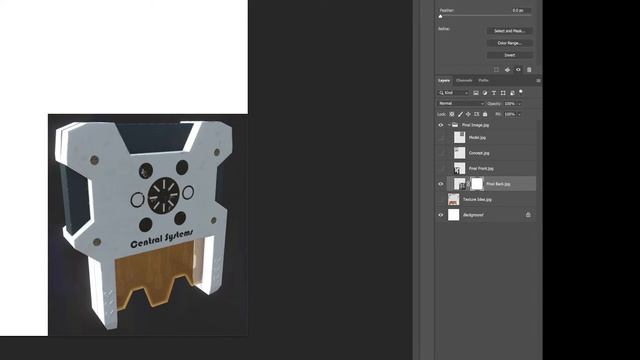Show the Model.jpg layer
This screenshot has height=360, width=640.
441,138
